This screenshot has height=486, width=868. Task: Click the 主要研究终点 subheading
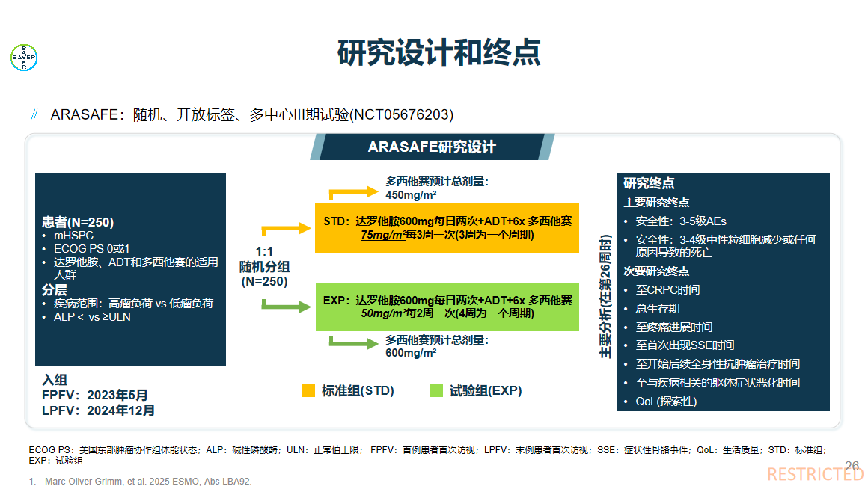pyautogui.click(x=656, y=203)
